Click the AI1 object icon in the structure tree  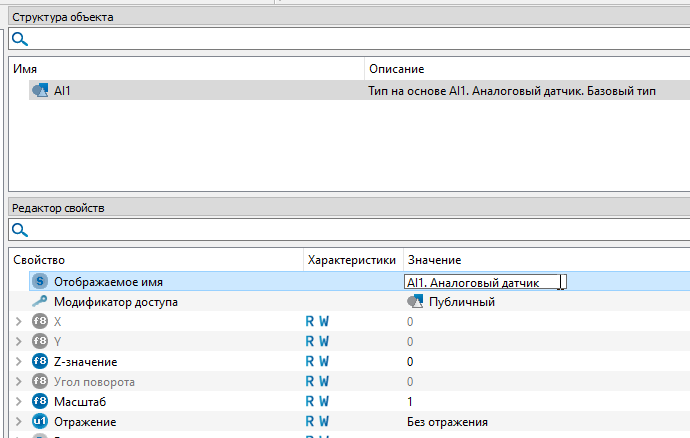pos(41,90)
